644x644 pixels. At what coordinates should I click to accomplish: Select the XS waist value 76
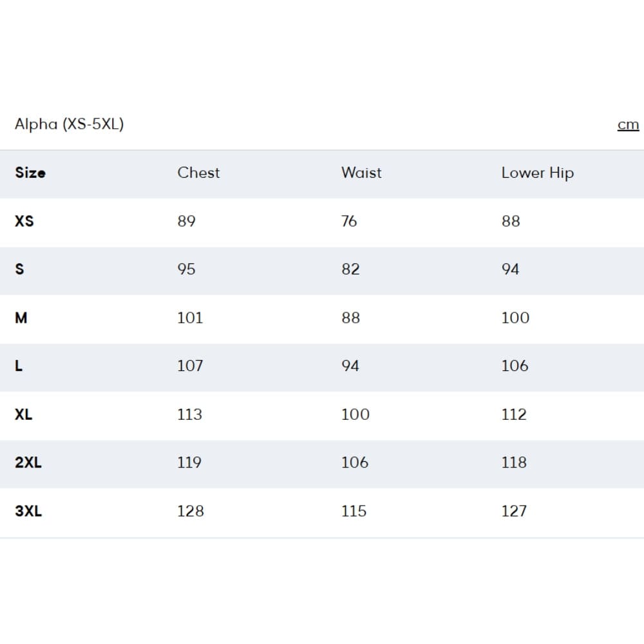pyautogui.click(x=349, y=221)
